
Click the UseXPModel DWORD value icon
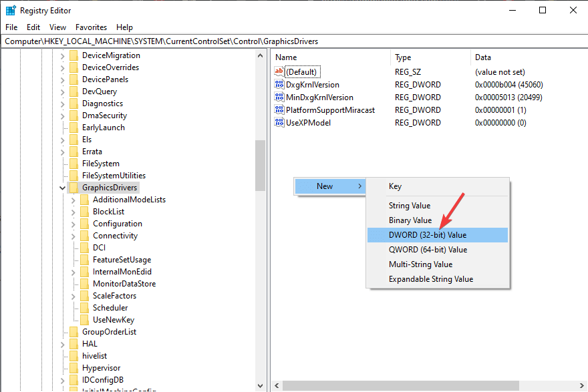(279, 123)
